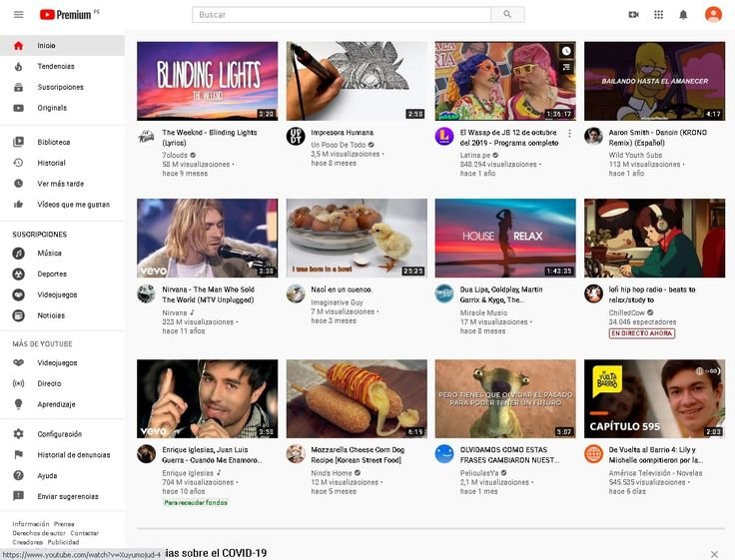This screenshot has width=735, height=560.
Task: Click the thumbs-up liked videos icon
Action: (x=18, y=204)
